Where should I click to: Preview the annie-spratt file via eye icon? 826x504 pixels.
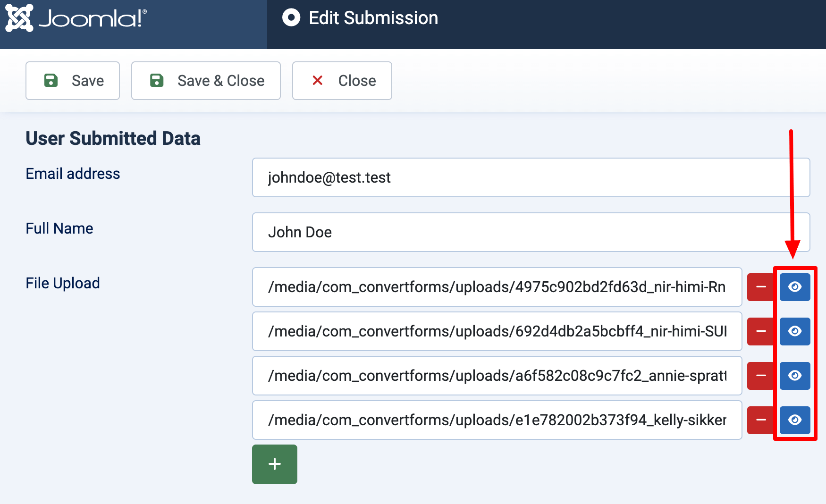tap(795, 376)
